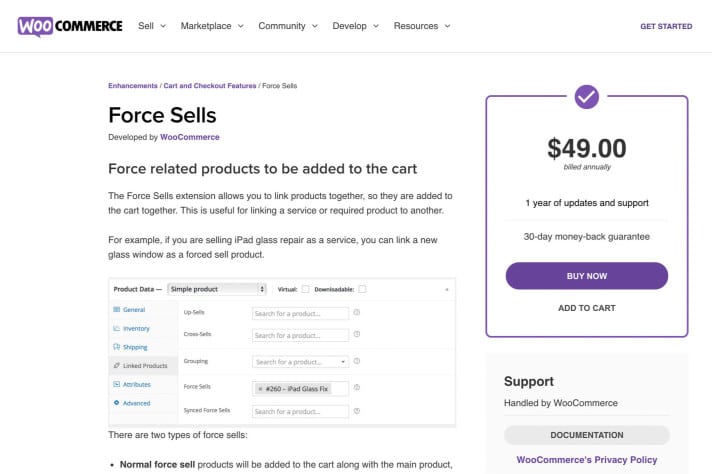
Task: Click the purple checkmark badge icon
Action: point(586,97)
